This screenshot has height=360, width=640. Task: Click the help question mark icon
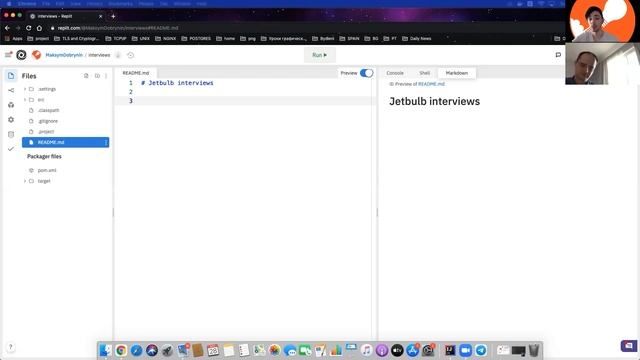(11, 347)
